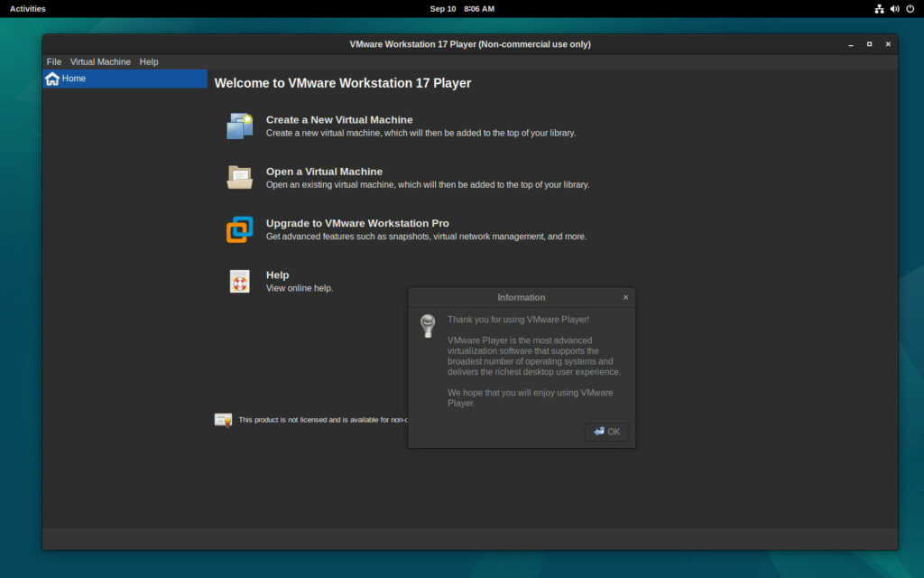
Task: Close the Information dialog
Action: [626, 297]
